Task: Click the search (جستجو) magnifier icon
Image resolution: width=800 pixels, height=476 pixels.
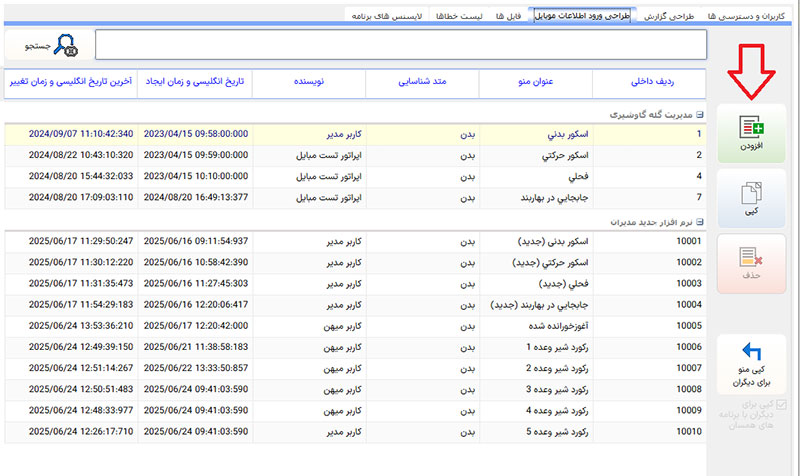Action: click(x=65, y=46)
